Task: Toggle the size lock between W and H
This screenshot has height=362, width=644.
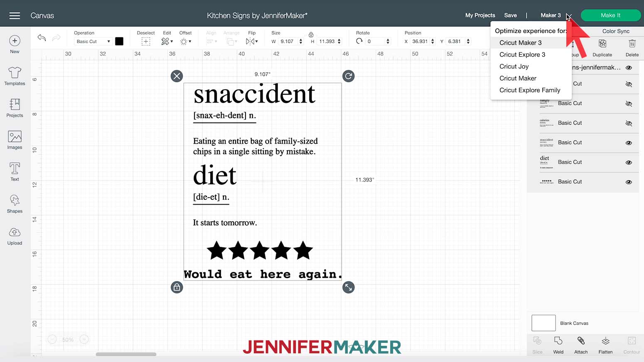Action: [x=311, y=35]
